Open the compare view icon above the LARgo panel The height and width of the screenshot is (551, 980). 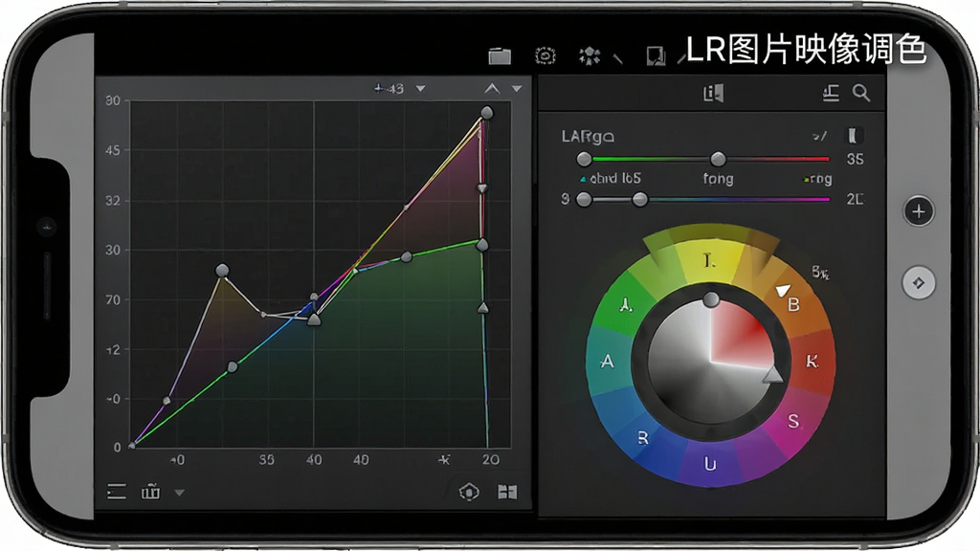(x=712, y=93)
